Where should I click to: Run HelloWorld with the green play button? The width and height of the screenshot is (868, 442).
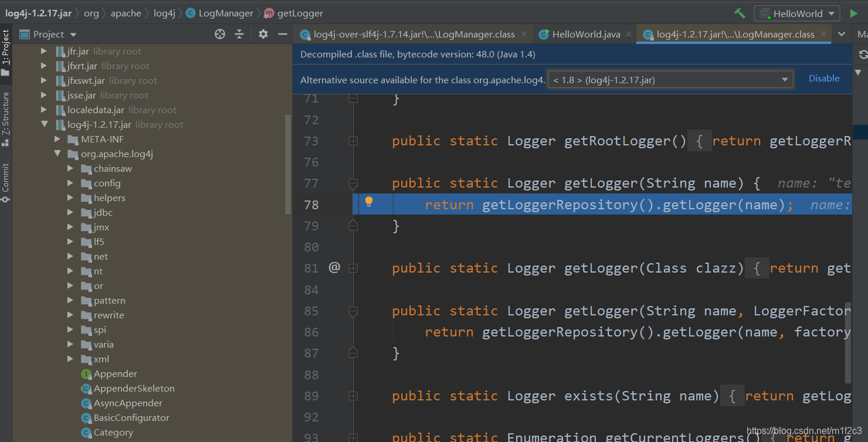point(853,13)
